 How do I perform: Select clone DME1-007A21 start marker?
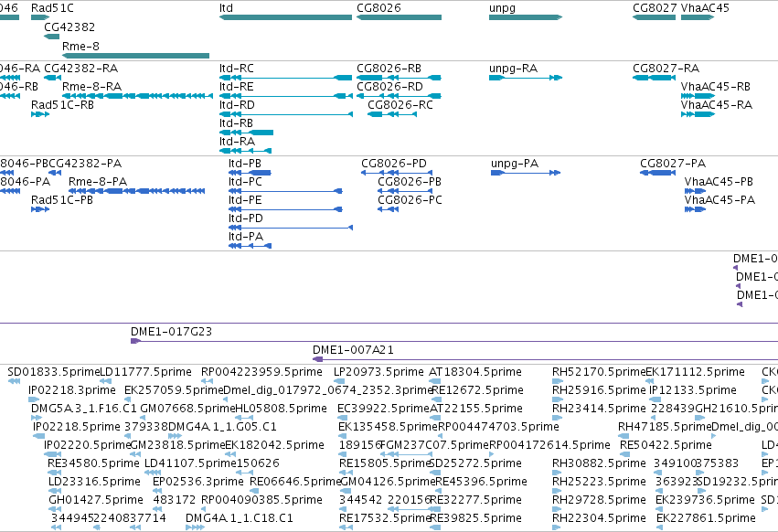pos(317,359)
